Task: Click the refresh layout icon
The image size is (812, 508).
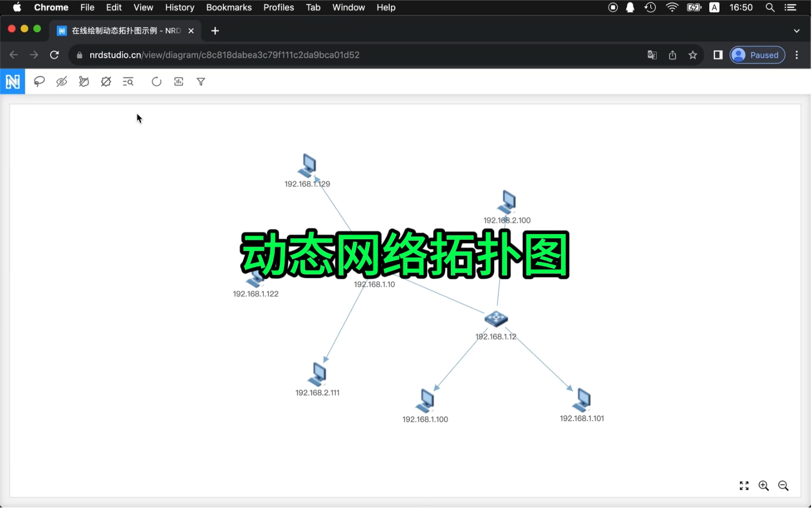Action: 156,81
